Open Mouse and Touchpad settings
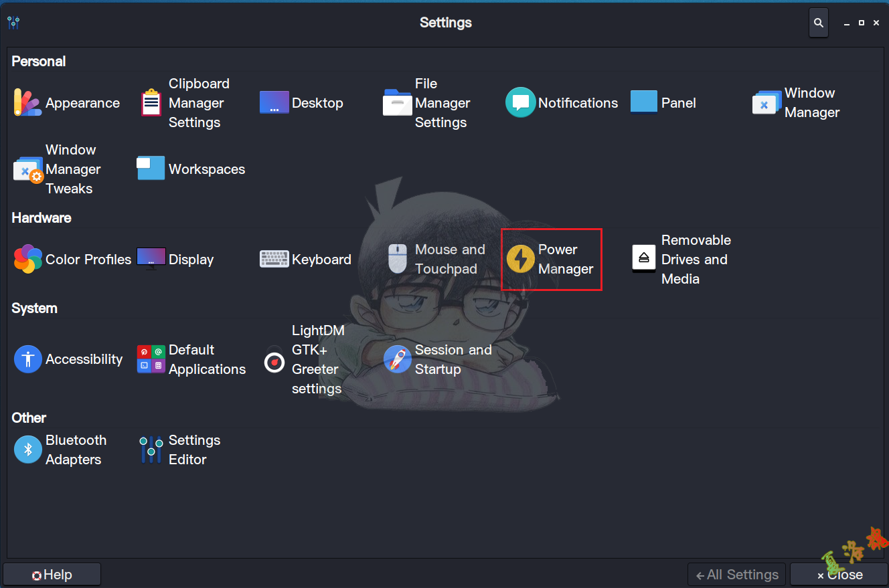Image resolution: width=889 pixels, height=588 pixels. (x=436, y=260)
